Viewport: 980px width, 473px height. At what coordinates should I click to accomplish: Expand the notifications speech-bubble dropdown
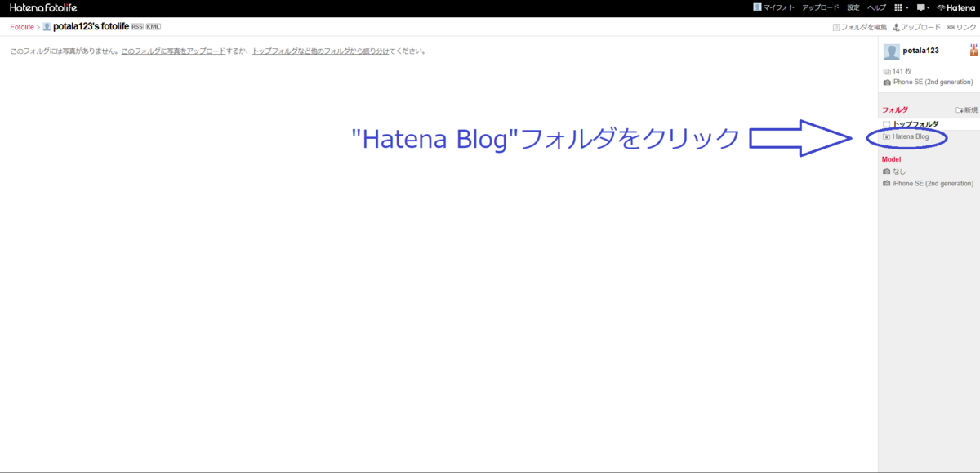[x=923, y=7]
